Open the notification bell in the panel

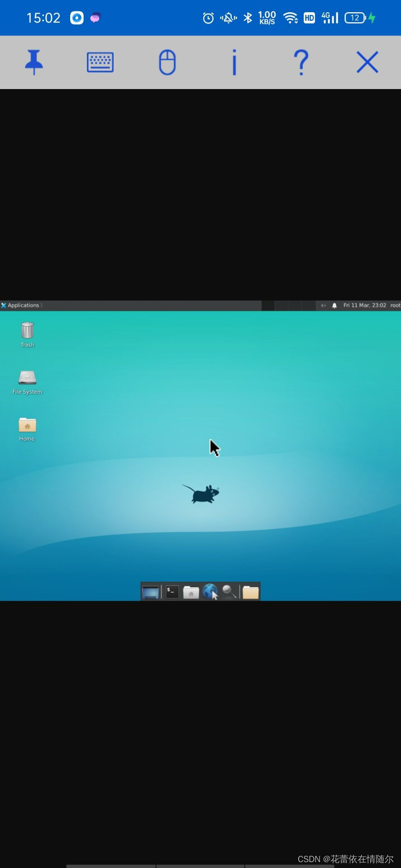334,306
